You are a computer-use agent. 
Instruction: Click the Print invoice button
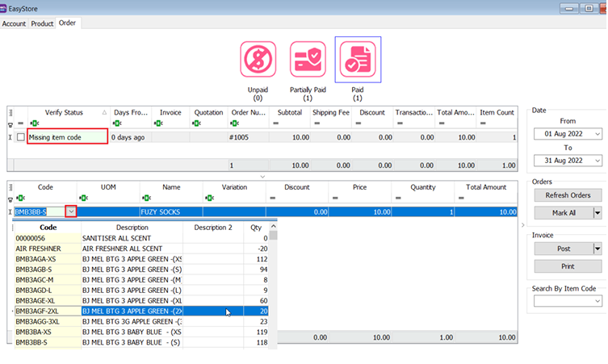click(568, 266)
